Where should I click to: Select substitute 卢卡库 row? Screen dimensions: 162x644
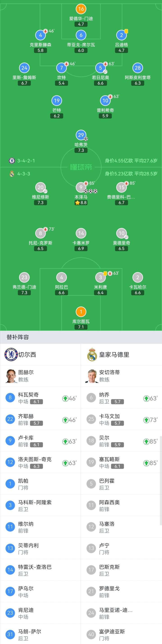(40, 441)
